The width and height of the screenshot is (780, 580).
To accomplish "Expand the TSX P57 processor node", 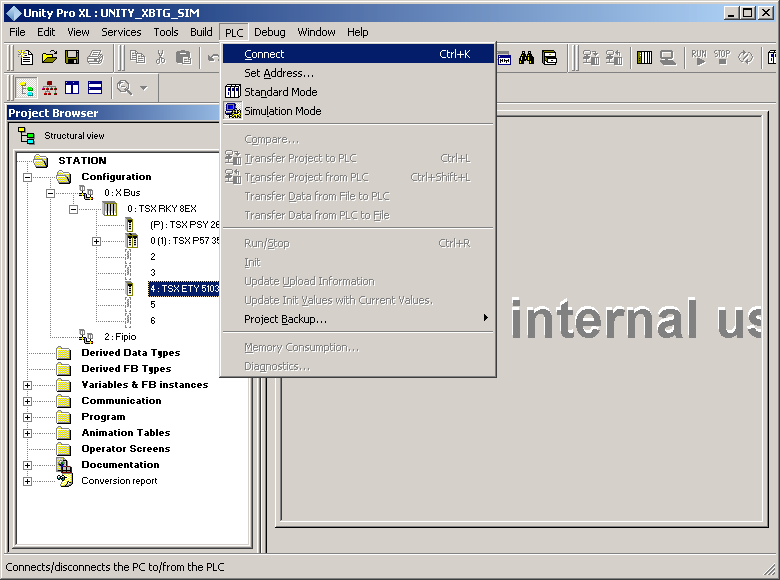I will pyautogui.click(x=97, y=241).
